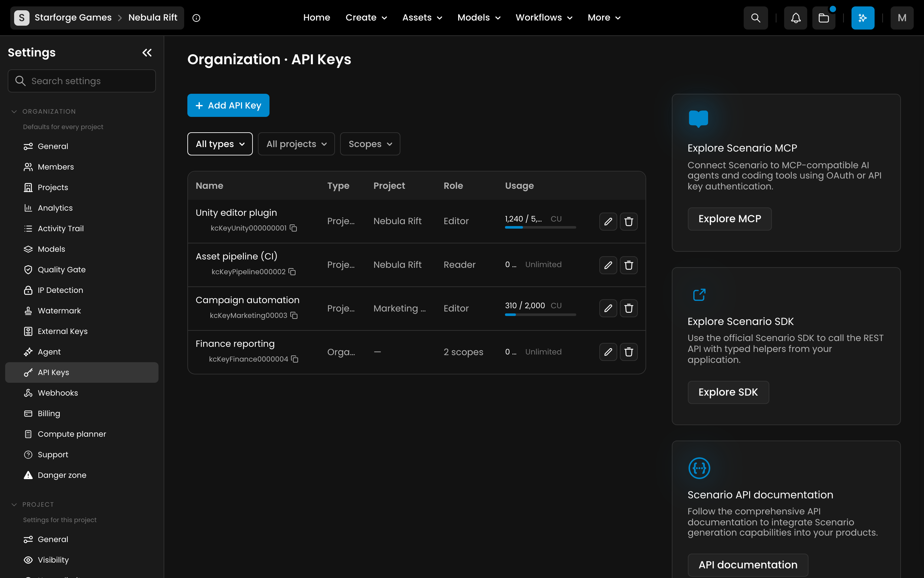Open the Home tab
This screenshot has width=924, height=578.
317,18
